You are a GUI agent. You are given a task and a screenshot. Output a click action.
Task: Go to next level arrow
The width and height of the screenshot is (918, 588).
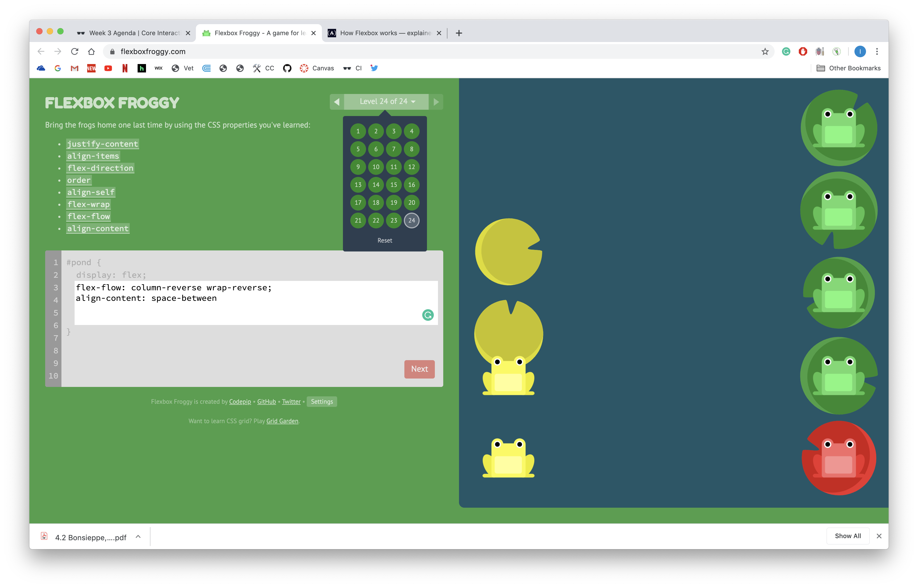click(x=436, y=102)
